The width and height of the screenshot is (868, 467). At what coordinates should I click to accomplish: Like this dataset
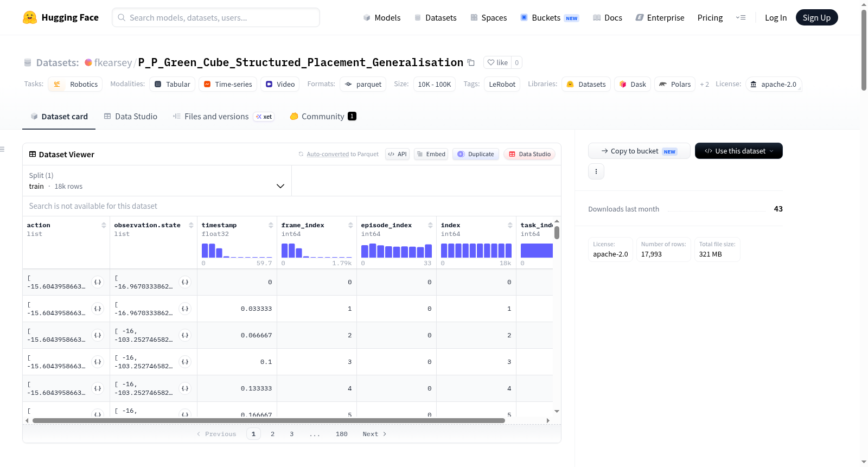(497, 62)
